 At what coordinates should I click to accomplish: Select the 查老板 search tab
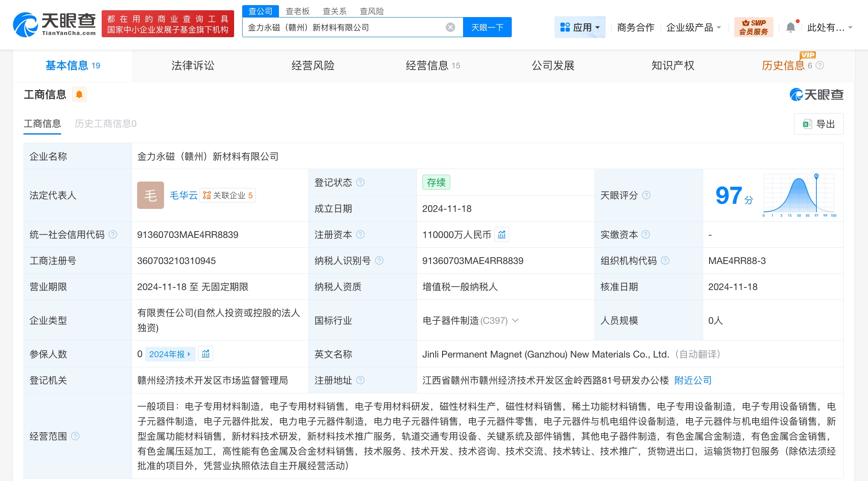pos(298,11)
